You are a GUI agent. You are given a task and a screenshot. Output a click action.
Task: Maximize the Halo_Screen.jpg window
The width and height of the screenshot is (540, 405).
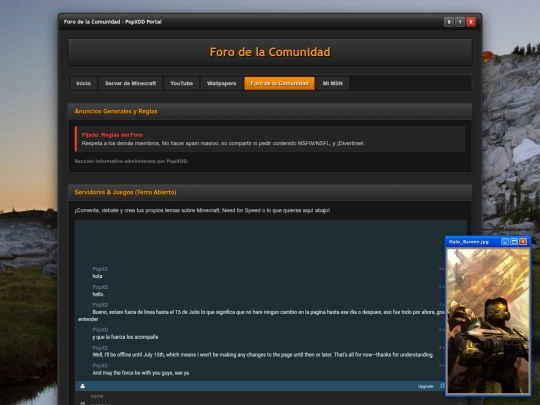pos(514,242)
